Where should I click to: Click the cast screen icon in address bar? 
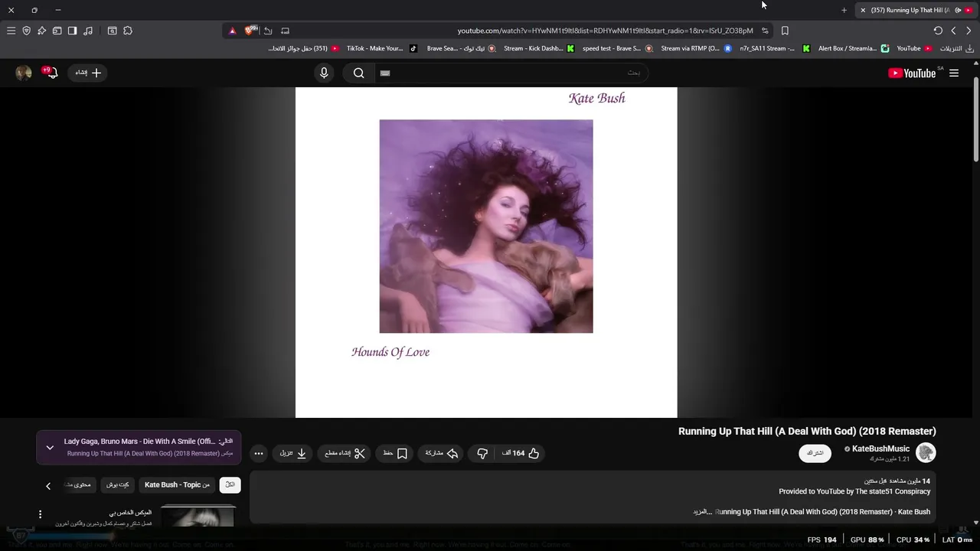[285, 31]
